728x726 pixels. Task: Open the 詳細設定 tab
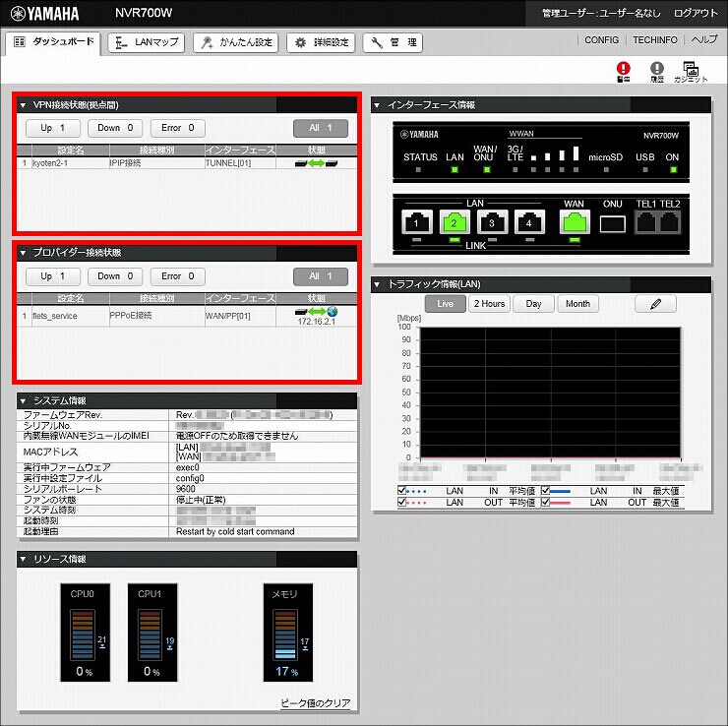tap(321, 42)
